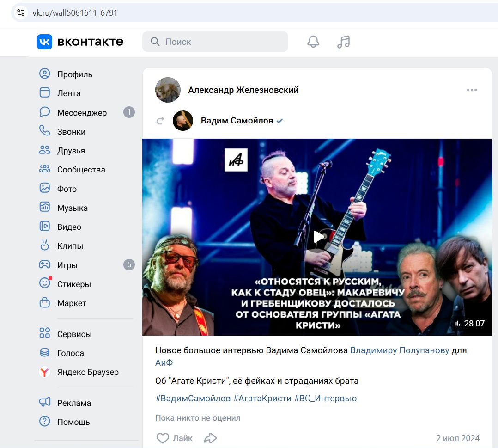This screenshot has width=498, height=448.
Task: Click the Игры counter badge 5
Action: [129, 264]
